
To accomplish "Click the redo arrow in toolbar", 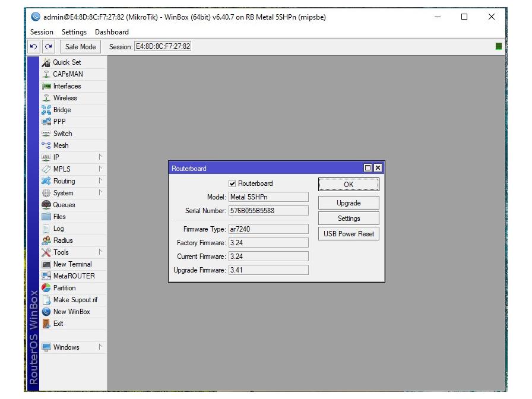I will [x=48, y=47].
